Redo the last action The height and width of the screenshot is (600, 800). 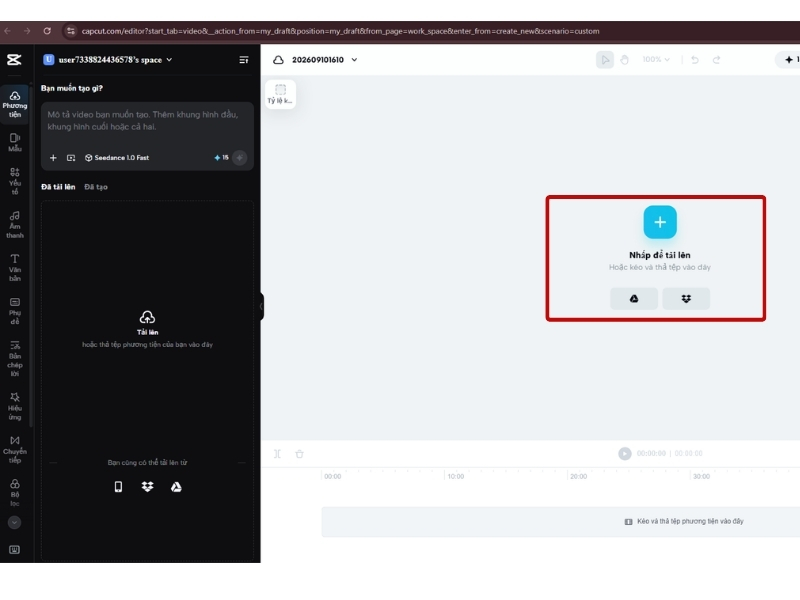pos(716,60)
